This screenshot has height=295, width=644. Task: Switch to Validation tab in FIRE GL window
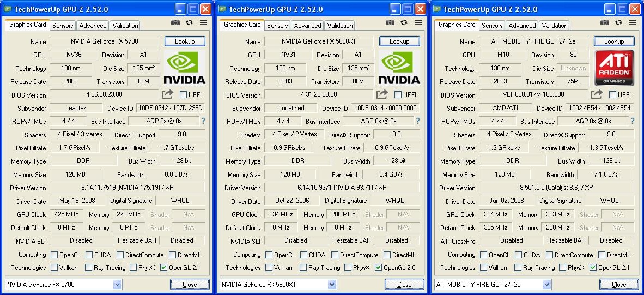[555, 25]
